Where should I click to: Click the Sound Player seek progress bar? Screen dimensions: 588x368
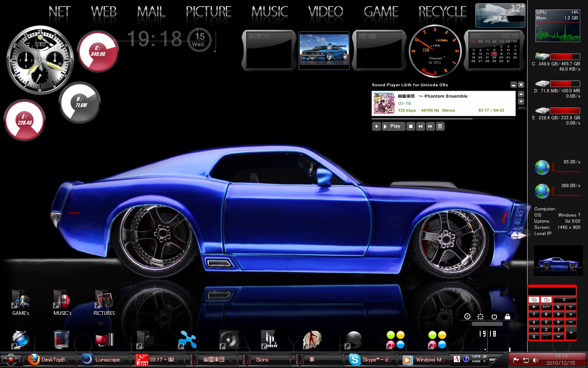pyautogui.click(x=443, y=119)
